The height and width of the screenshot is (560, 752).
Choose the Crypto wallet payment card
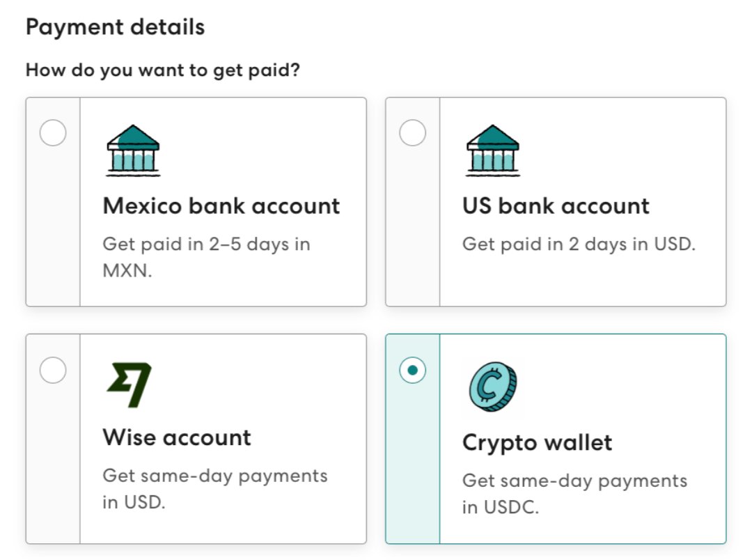[x=556, y=439]
